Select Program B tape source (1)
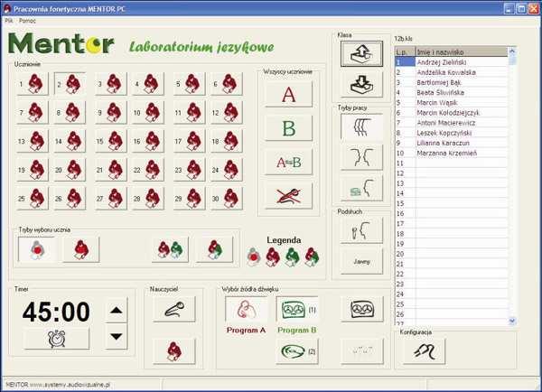 [297, 309]
